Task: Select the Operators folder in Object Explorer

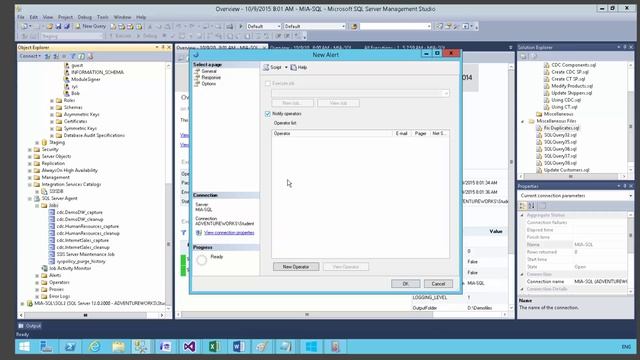Action: [x=59, y=282]
